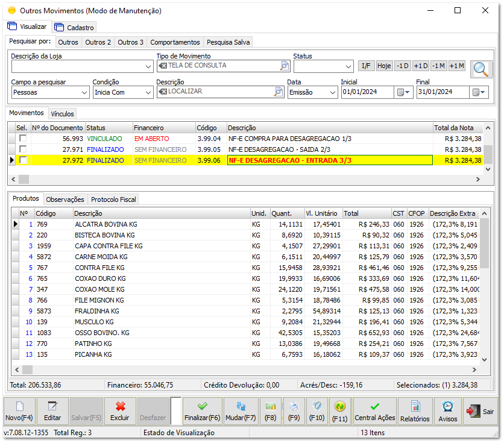Open the Status dropdown list
The height and width of the screenshot is (443, 504).
coord(347,66)
